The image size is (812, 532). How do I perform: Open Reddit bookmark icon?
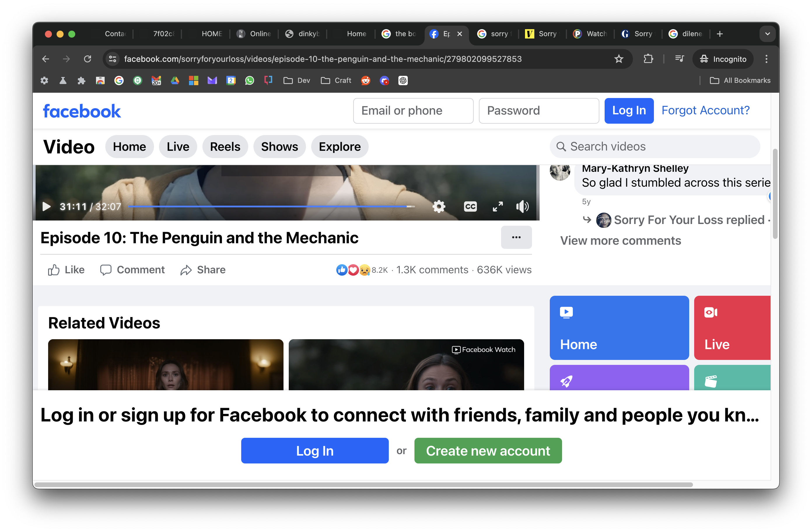pyautogui.click(x=366, y=80)
